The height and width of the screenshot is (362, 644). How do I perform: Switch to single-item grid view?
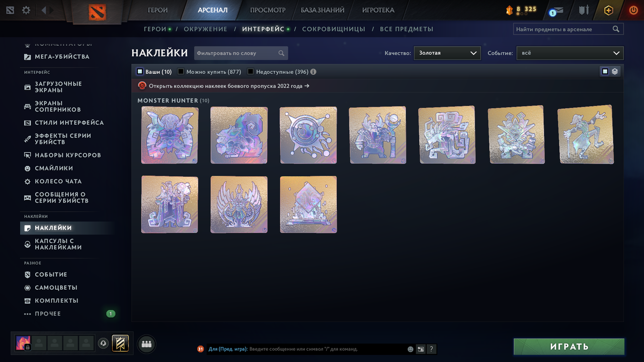pyautogui.click(x=605, y=71)
